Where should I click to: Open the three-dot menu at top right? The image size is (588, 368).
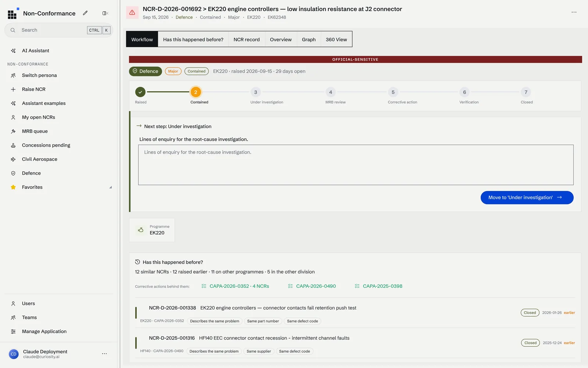point(574,12)
